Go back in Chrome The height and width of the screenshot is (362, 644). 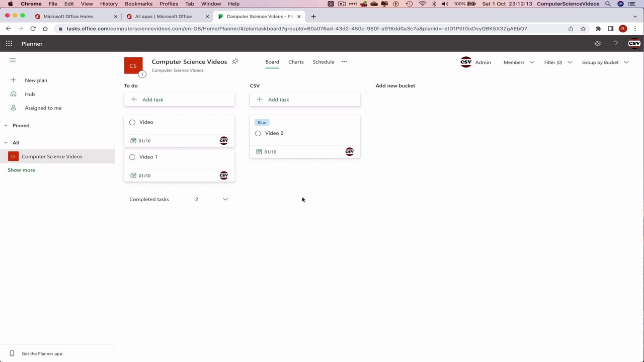click(9, 29)
